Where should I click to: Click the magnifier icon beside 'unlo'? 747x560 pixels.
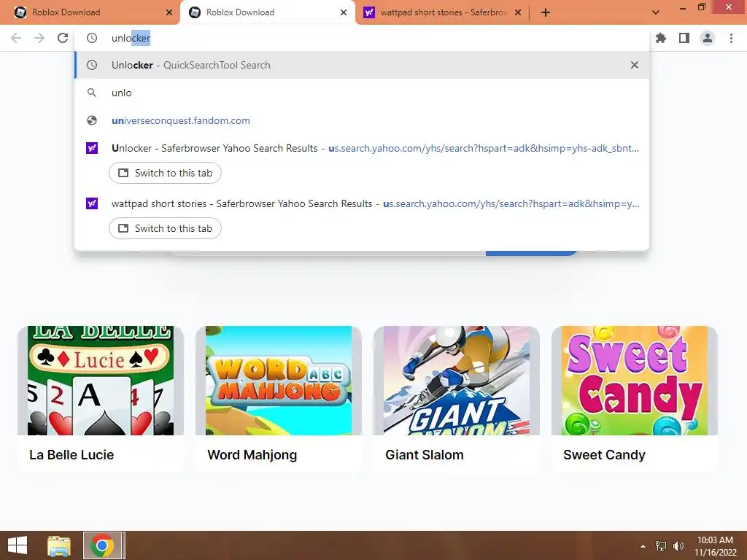click(x=92, y=93)
